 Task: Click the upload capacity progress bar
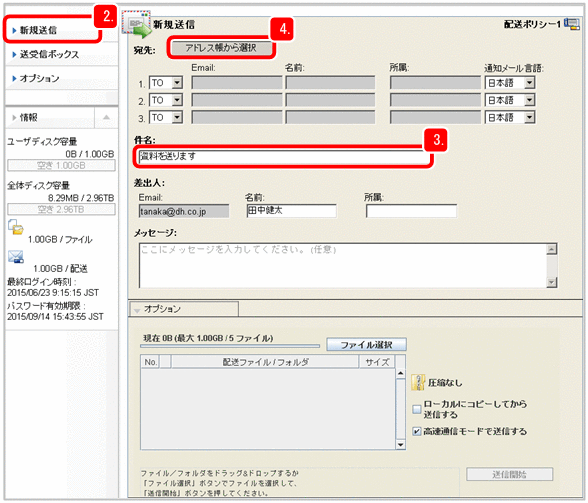coord(230,346)
